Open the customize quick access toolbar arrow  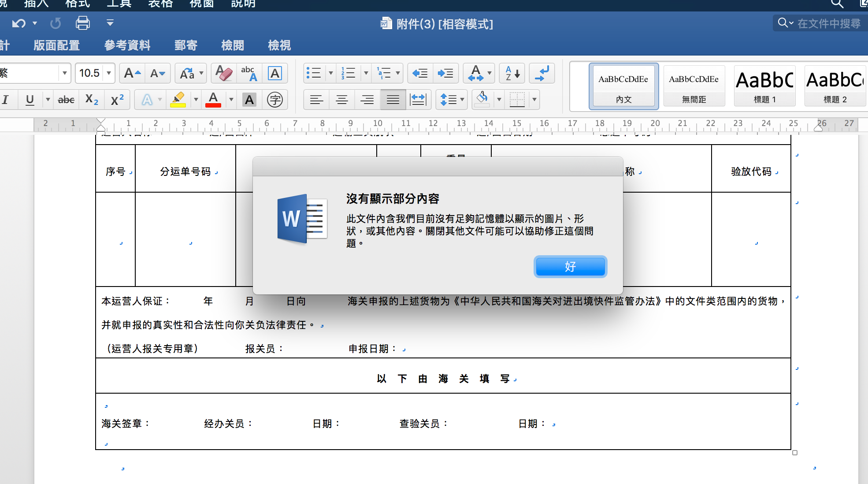(110, 22)
